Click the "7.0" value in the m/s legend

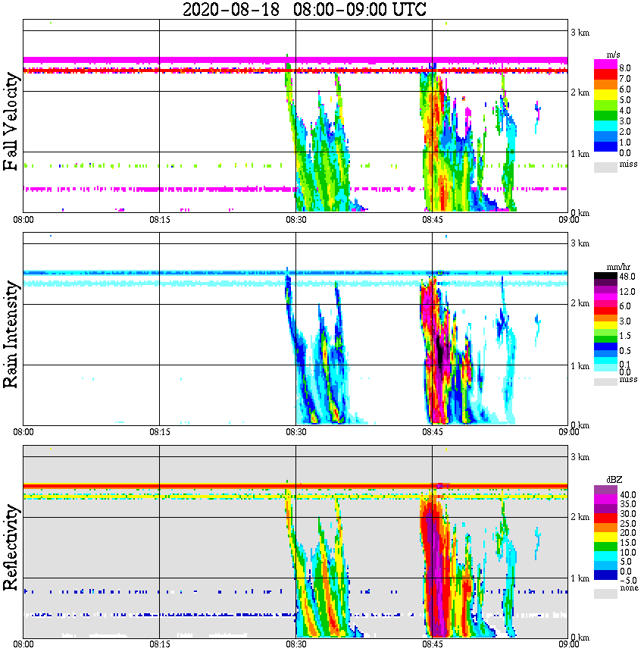point(625,79)
